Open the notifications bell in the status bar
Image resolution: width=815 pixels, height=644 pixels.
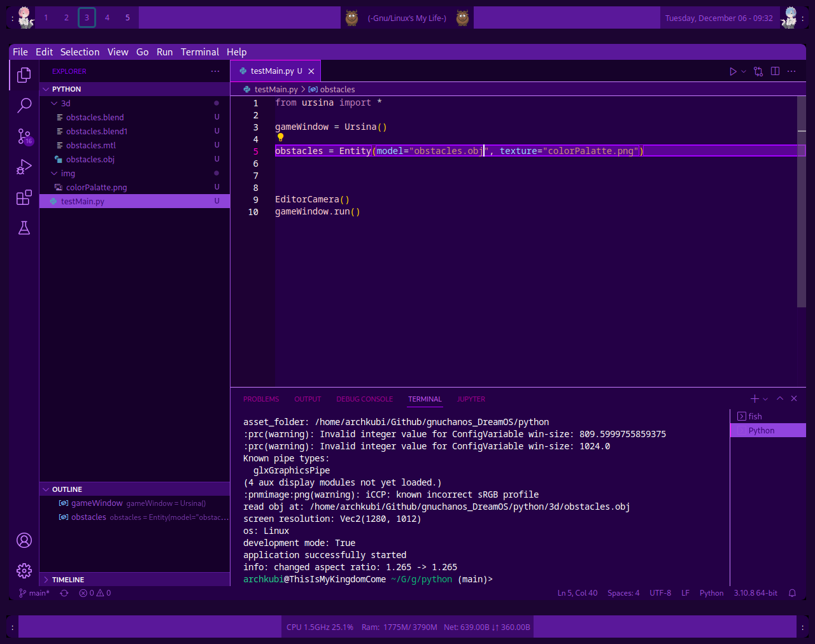tap(791, 592)
